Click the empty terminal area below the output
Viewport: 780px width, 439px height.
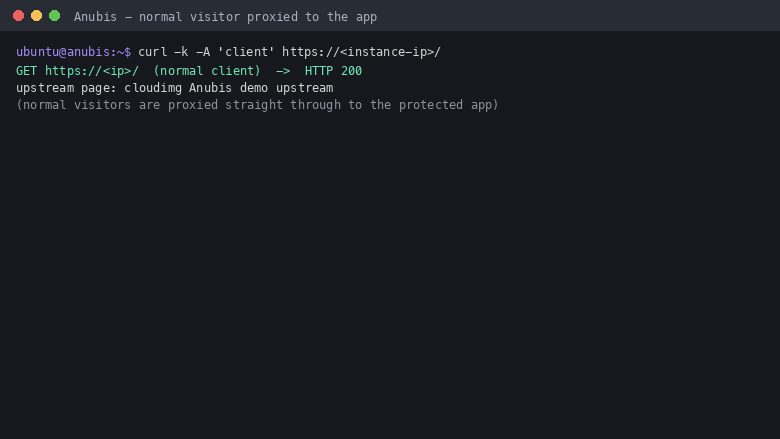[x=390, y=273]
